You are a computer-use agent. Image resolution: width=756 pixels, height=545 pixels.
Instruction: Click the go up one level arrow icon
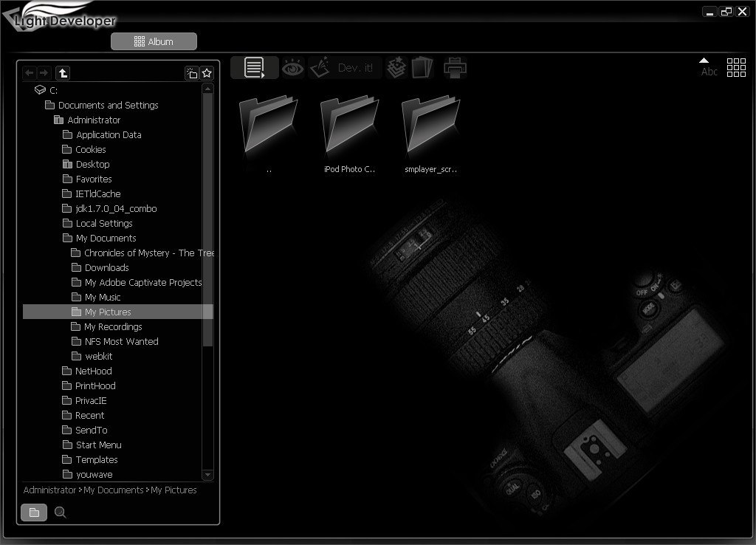[63, 73]
